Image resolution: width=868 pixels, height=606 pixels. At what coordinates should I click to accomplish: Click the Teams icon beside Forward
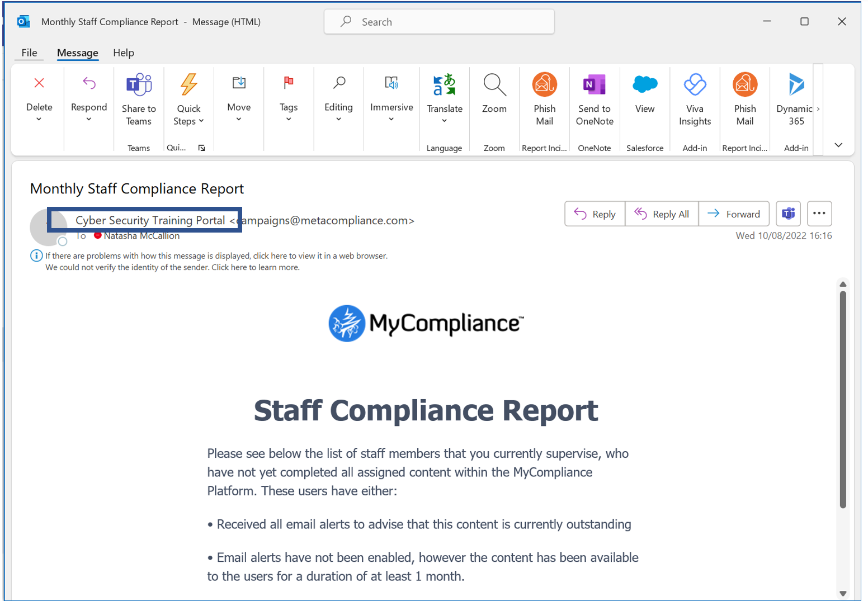click(x=789, y=214)
